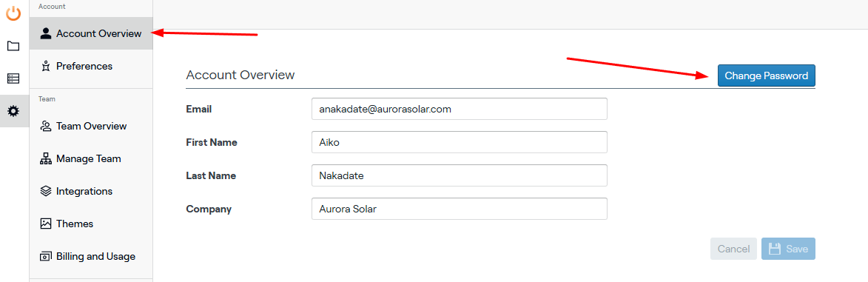The height and width of the screenshot is (282, 868).
Task: Click the person icon beside Account Overview
Action: point(46,34)
